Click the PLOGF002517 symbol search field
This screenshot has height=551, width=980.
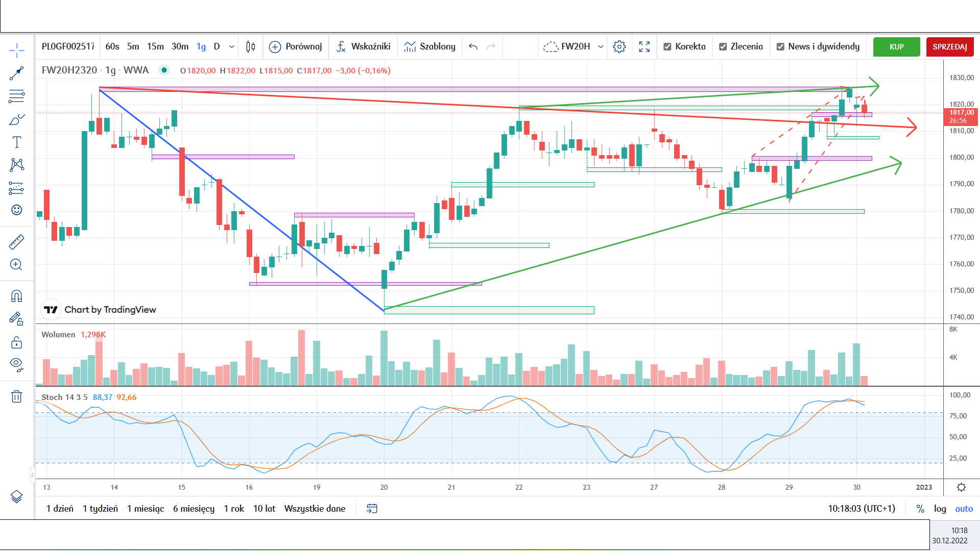pos(68,46)
